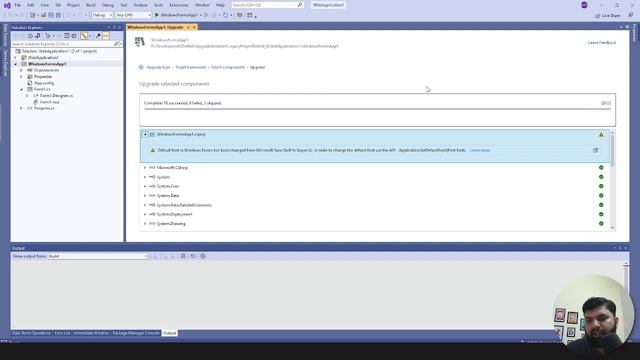Click success check icon for System.Drawing
The width and height of the screenshot is (640, 360).
point(601,224)
